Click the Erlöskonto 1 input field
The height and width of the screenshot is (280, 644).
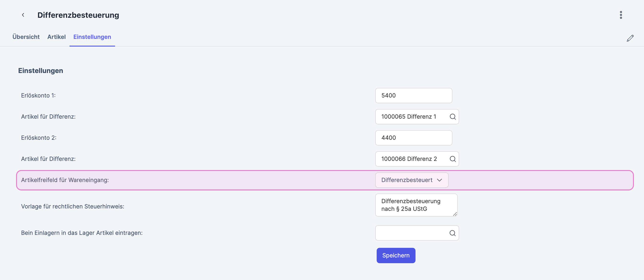pyautogui.click(x=413, y=95)
